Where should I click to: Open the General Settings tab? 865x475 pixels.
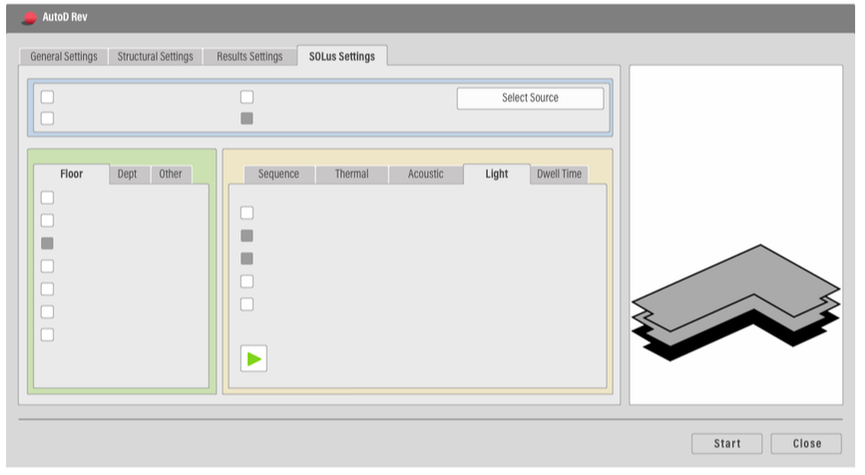point(64,57)
